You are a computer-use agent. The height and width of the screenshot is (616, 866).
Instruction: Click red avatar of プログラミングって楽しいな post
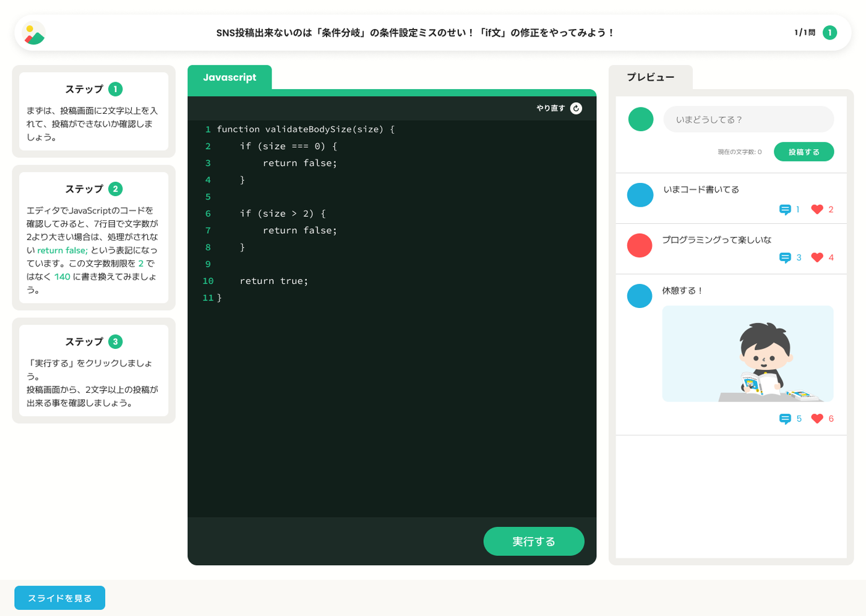click(640, 246)
